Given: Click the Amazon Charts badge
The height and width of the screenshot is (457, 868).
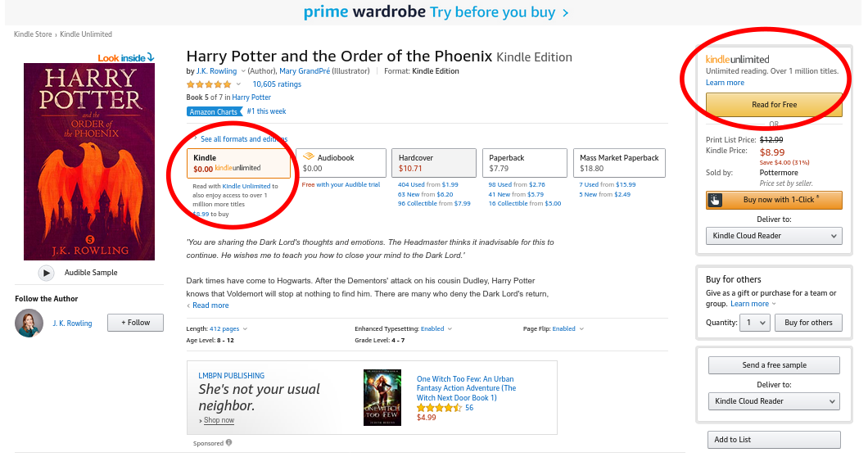Looking at the screenshot, I should tap(215, 111).
